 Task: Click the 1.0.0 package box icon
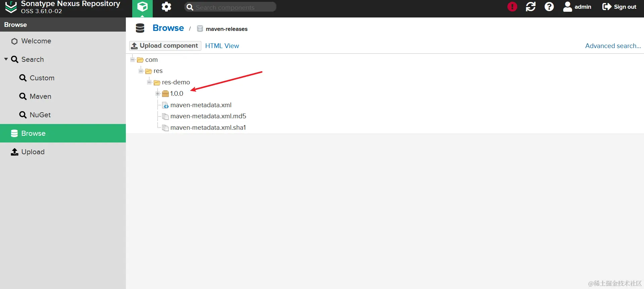(165, 94)
